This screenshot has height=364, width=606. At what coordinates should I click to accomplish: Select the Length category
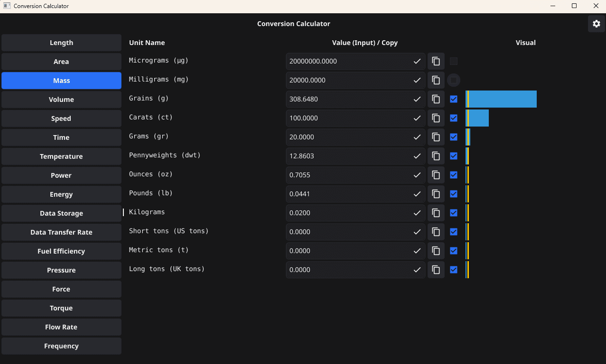pos(61,42)
